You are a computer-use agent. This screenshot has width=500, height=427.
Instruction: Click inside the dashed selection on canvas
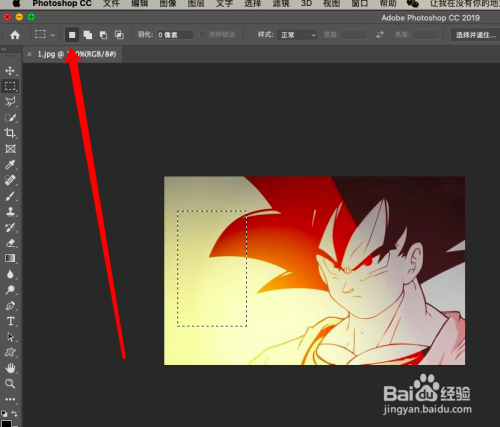pyautogui.click(x=212, y=269)
